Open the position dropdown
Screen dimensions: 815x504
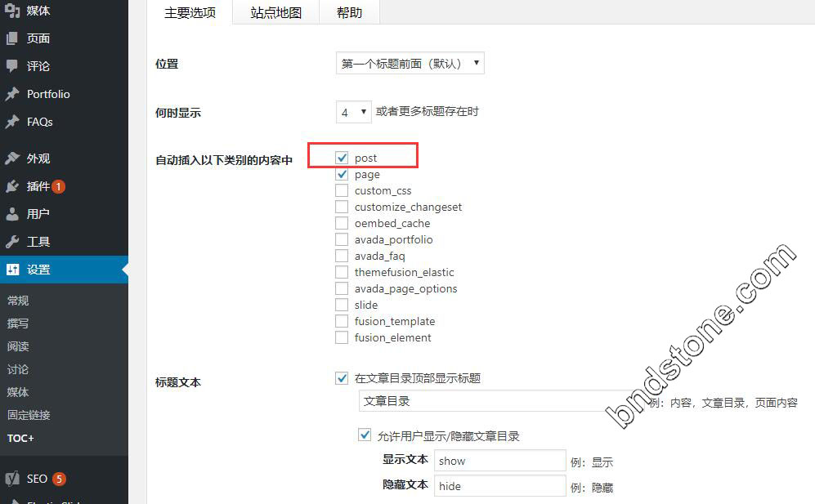(410, 64)
